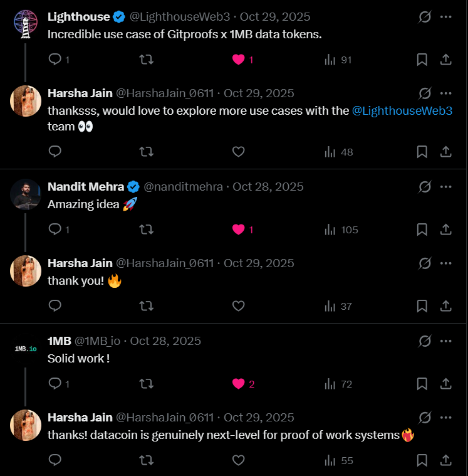
Task: Share Lighthouse's tweet
Action: tap(445, 60)
